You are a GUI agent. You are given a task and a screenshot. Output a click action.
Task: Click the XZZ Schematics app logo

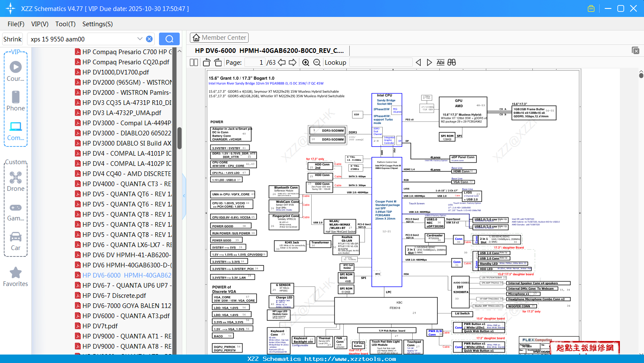click(11, 8)
